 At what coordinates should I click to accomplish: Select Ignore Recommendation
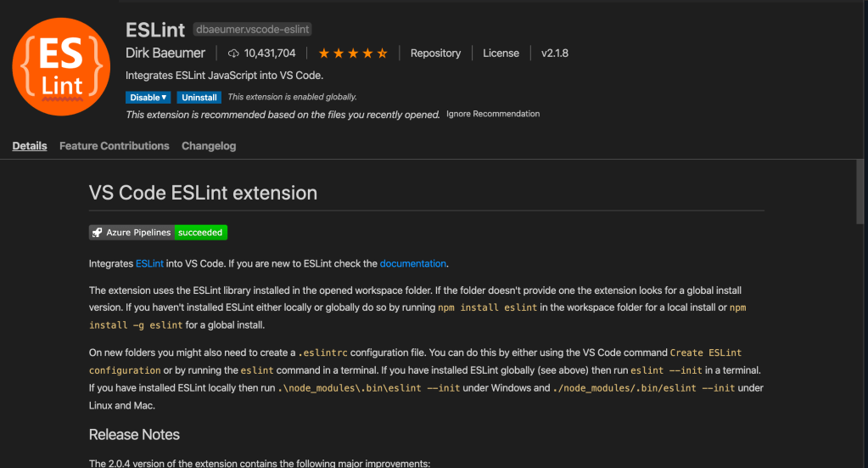tap(493, 114)
